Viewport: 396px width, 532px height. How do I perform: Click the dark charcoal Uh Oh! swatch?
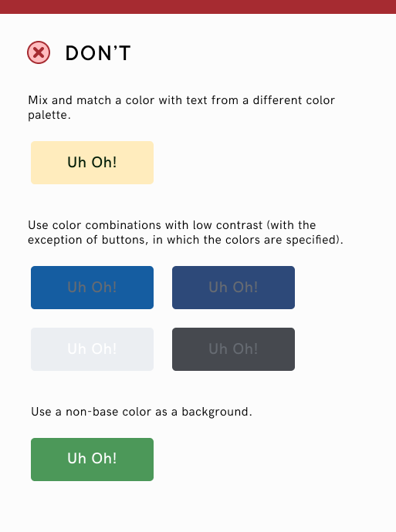pos(233,349)
